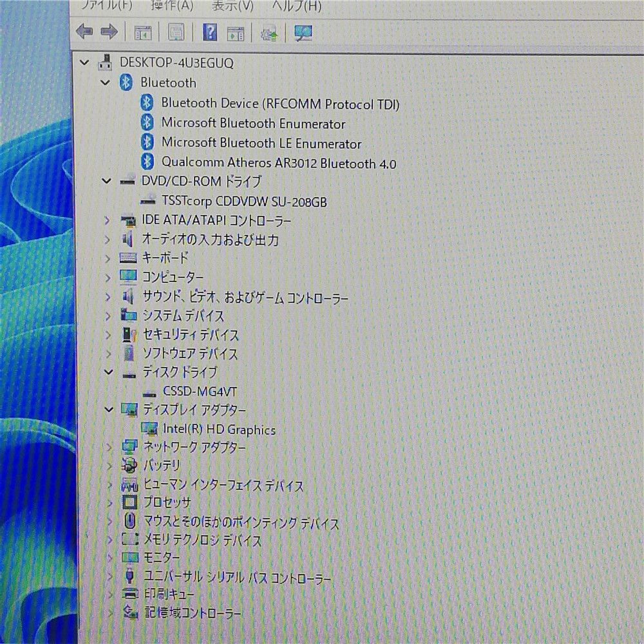Screen dimensions: 644x644
Task: Select Intel(R) HD Graphics adapter
Action: [x=220, y=429]
